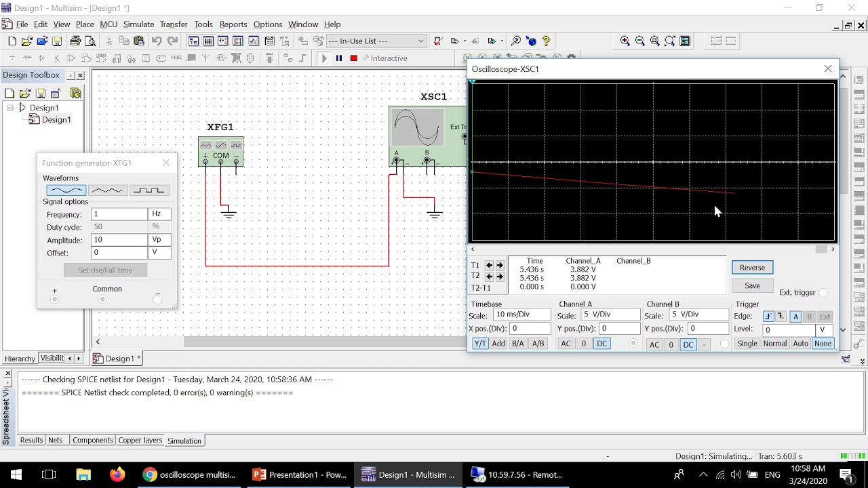Switch to the Hierarchy tab

click(20, 359)
